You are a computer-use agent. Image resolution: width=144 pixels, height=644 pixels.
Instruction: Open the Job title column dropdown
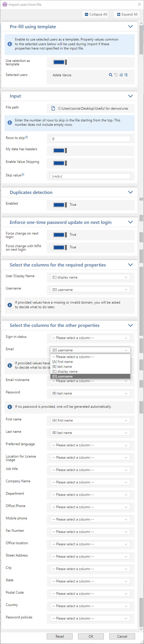click(x=90, y=470)
